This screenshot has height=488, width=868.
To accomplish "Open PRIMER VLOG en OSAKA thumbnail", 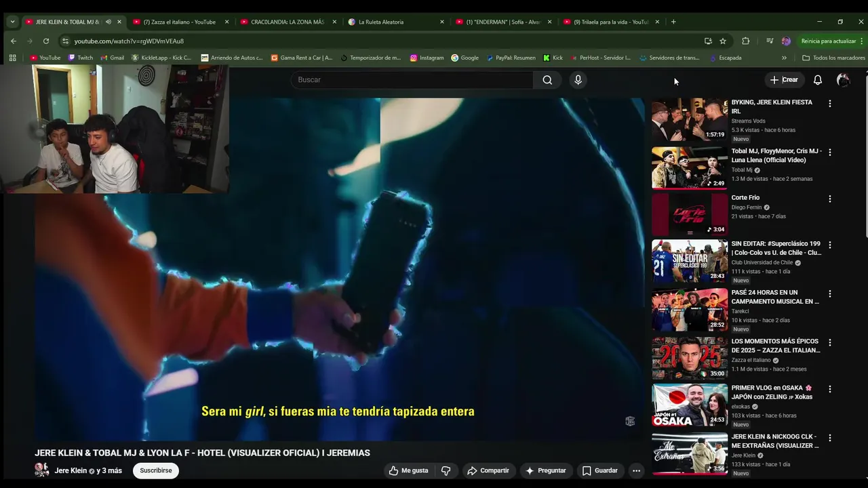I will 690,405.
